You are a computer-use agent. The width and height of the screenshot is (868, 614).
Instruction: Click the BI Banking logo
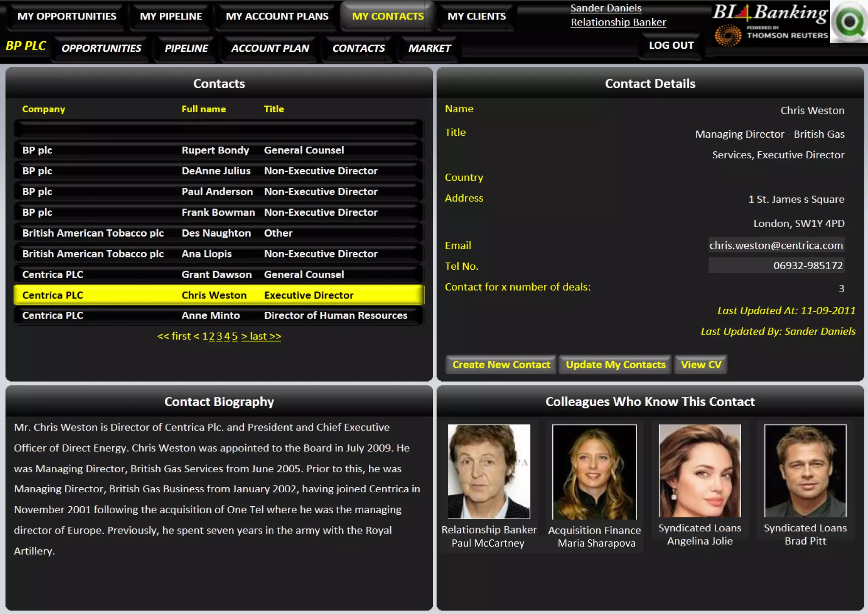tap(769, 12)
